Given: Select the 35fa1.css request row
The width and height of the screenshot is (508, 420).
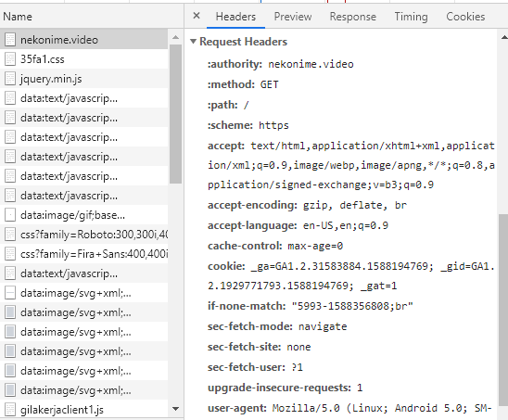Looking at the screenshot, I should pos(84,59).
